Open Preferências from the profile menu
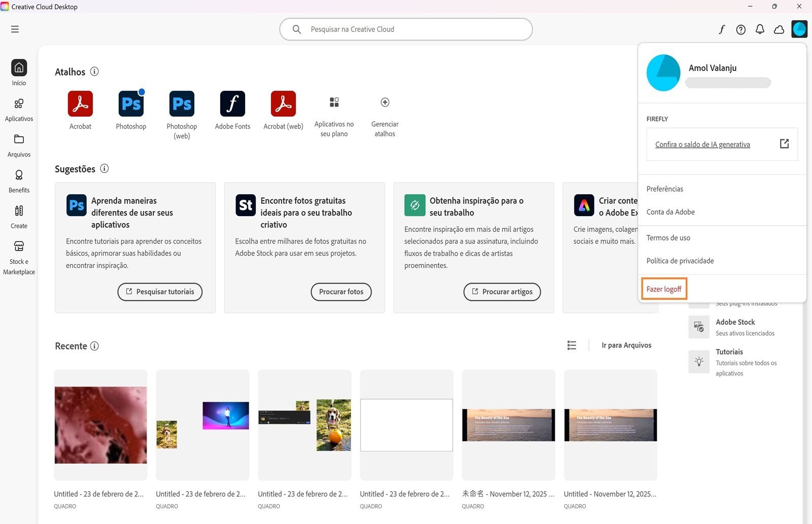 click(x=665, y=189)
